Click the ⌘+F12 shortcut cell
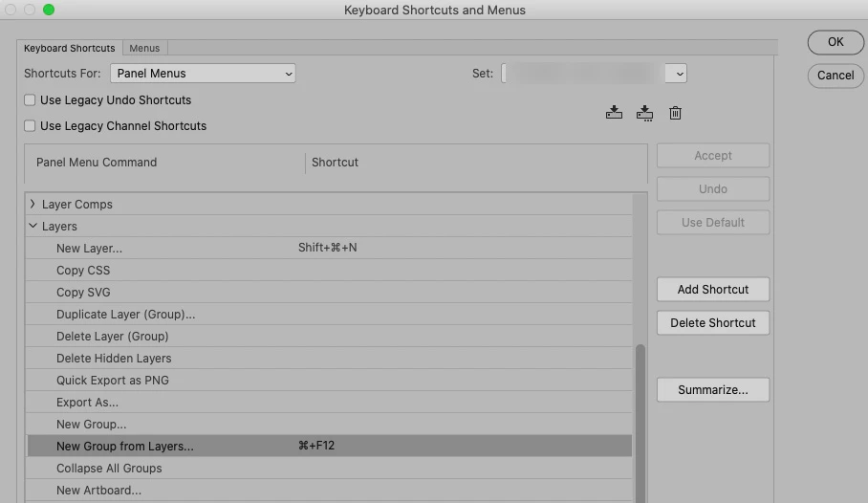The width and height of the screenshot is (868, 503). pos(316,446)
